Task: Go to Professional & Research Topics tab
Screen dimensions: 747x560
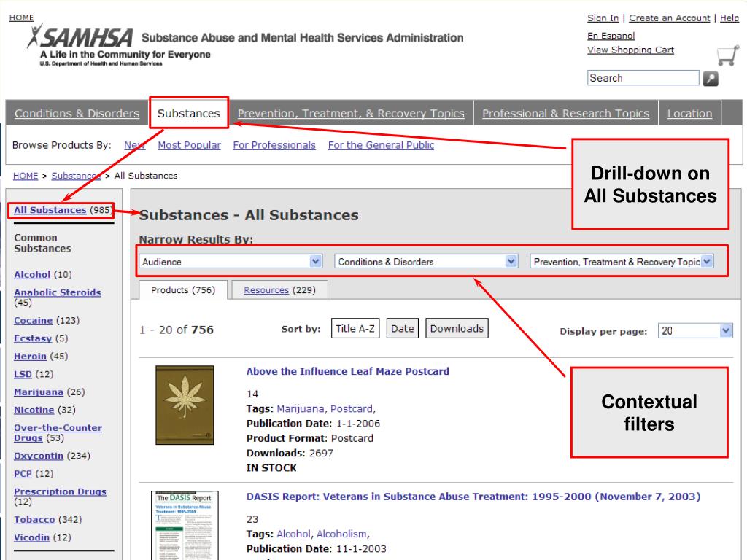Action: tap(565, 113)
